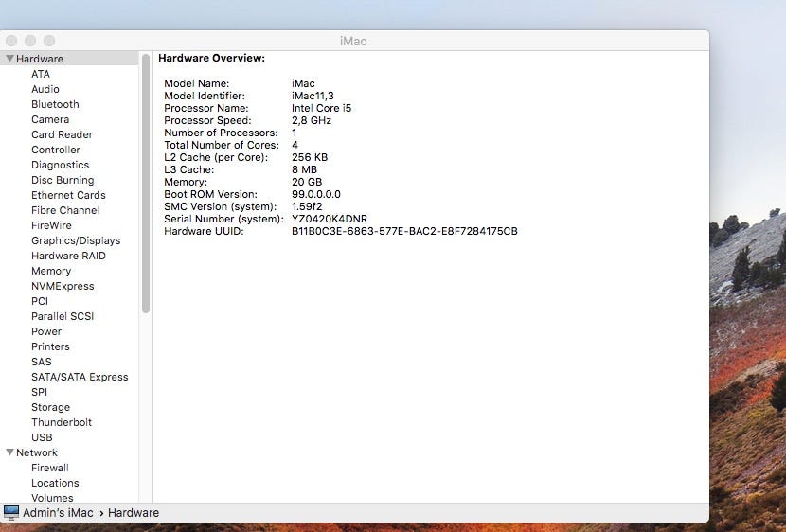Click Total Number of Cores label
Screen dimensions: 786x532
(x=222, y=145)
